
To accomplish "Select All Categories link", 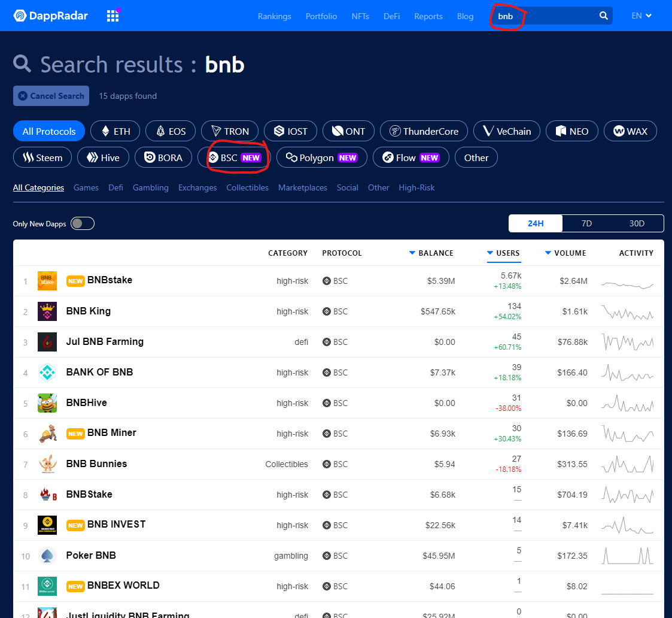I will (x=38, y=187).
